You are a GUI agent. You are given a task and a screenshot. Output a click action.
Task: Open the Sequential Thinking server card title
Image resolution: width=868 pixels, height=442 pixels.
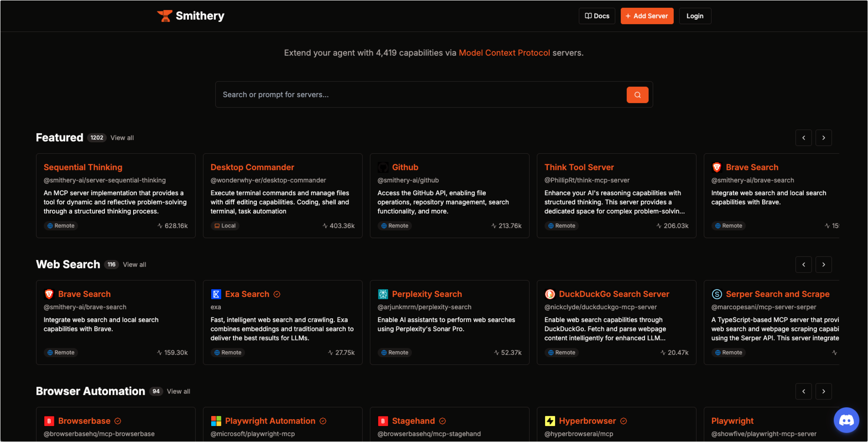pos(83,167)
